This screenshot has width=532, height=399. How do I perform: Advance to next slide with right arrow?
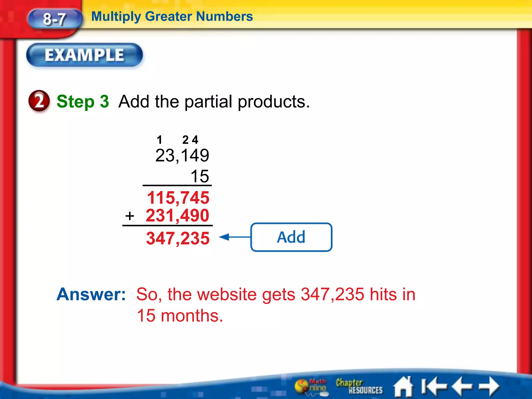(x=489, y=387)
